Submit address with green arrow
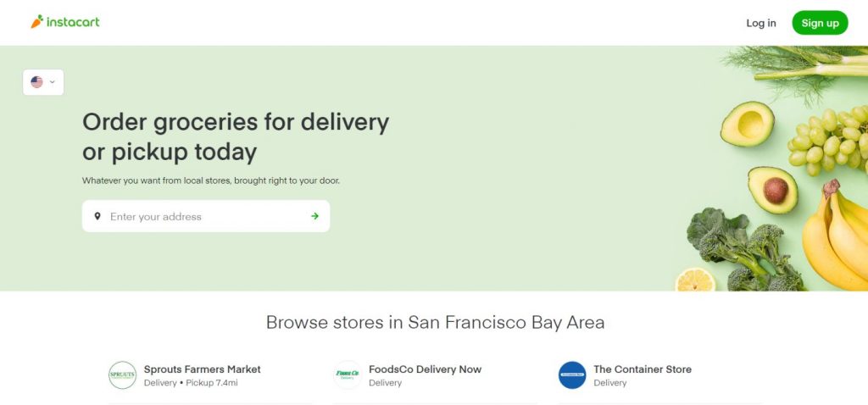 click(315, 216)
